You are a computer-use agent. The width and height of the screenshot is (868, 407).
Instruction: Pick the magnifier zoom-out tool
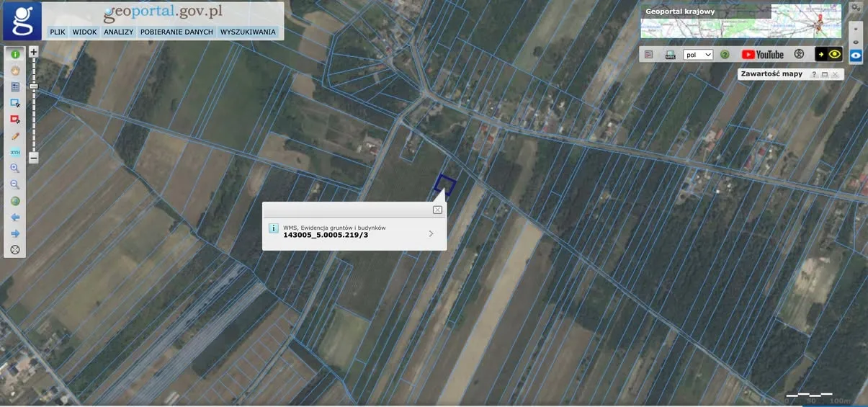(x=14, y=184)
